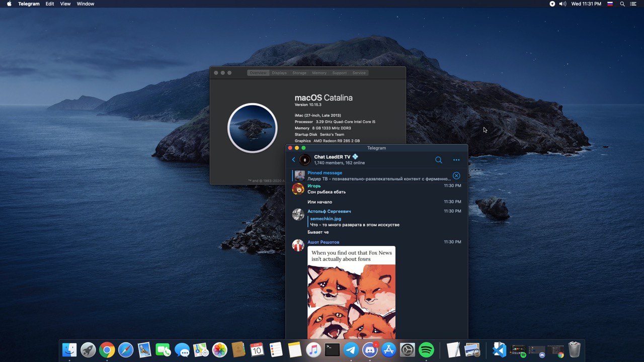Open sender name Ашот Решотов
The width and height of the screenshot is (644, 362).
(324, 242)
